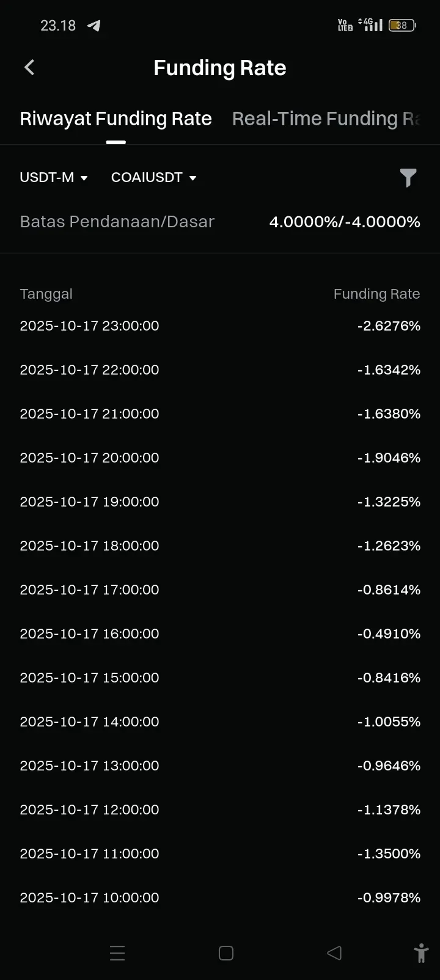Viewport: 440px width, 980px height.
Task: Tap the Tanggal column header
Action: [46, 294]
